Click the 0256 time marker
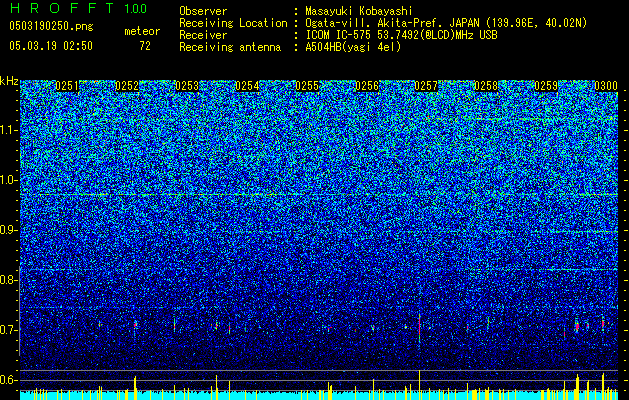629x400 pixels. click(367, 86)
